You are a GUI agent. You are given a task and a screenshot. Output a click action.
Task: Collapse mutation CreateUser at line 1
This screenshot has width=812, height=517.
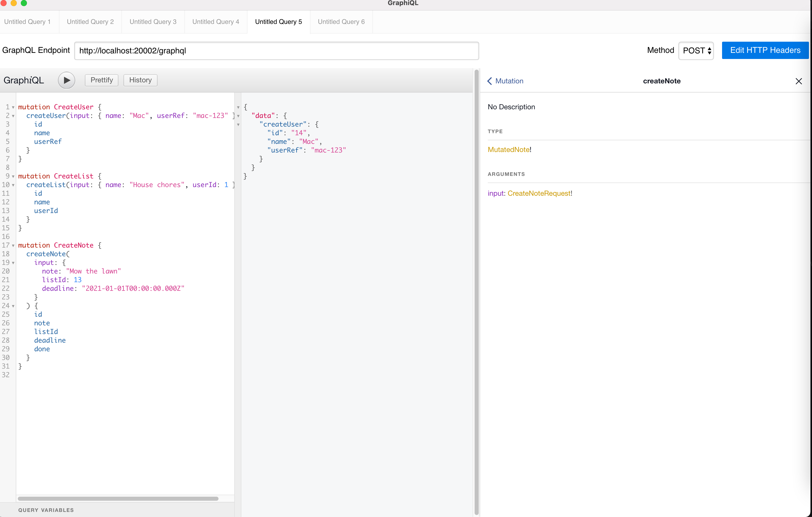coord(13,107)
